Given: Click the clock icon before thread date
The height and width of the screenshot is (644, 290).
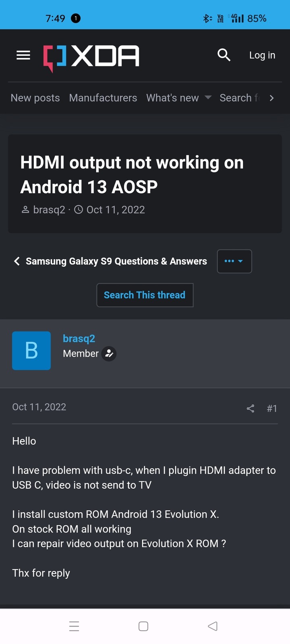Looking at the screenshot, I should (x=79, y=210).
